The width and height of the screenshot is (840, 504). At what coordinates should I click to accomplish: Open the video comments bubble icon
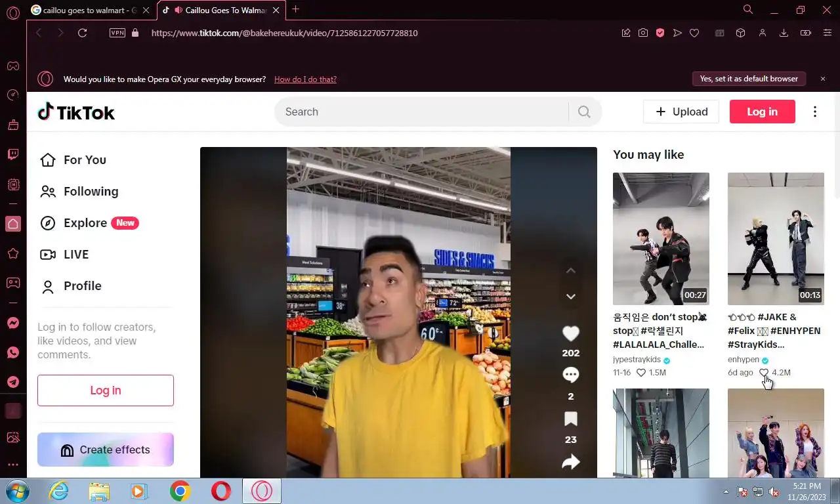(571, 375)
